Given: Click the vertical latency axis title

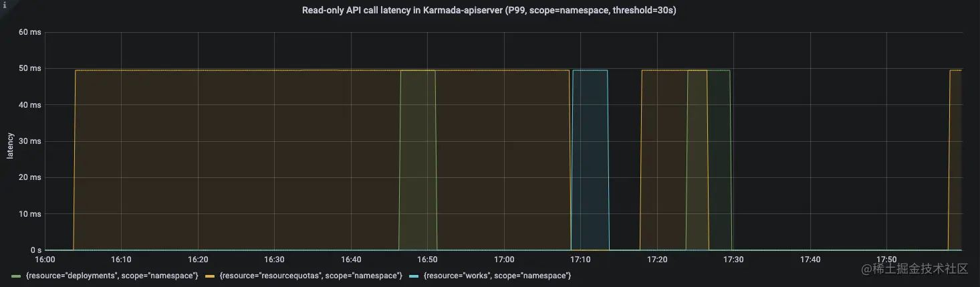Looking at the screenshot, I should 10,145.
